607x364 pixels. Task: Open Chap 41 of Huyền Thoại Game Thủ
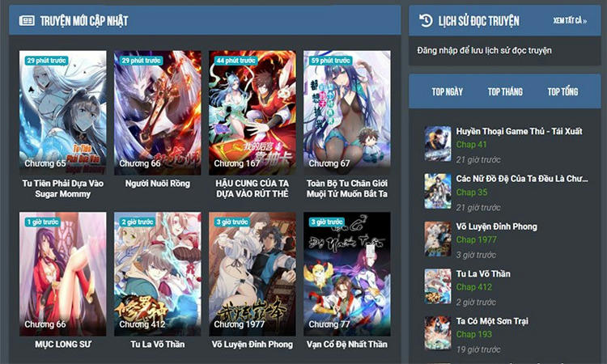[471, 145]
